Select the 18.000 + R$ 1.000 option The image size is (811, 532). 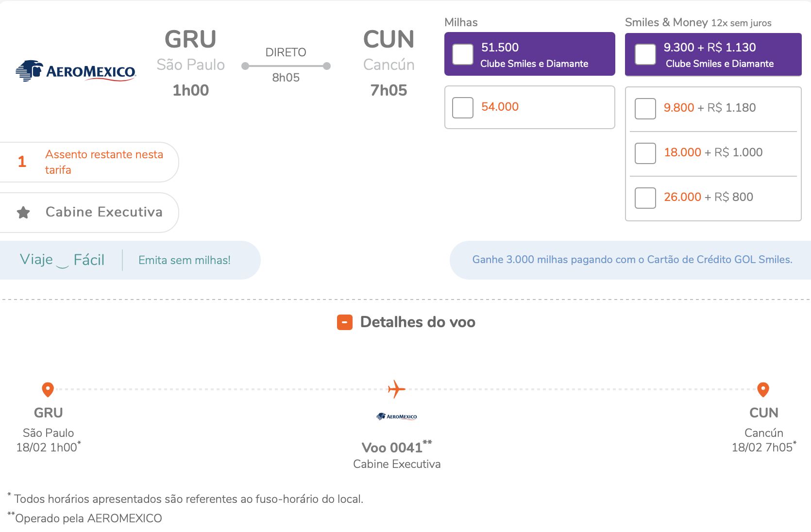point(645,153)
